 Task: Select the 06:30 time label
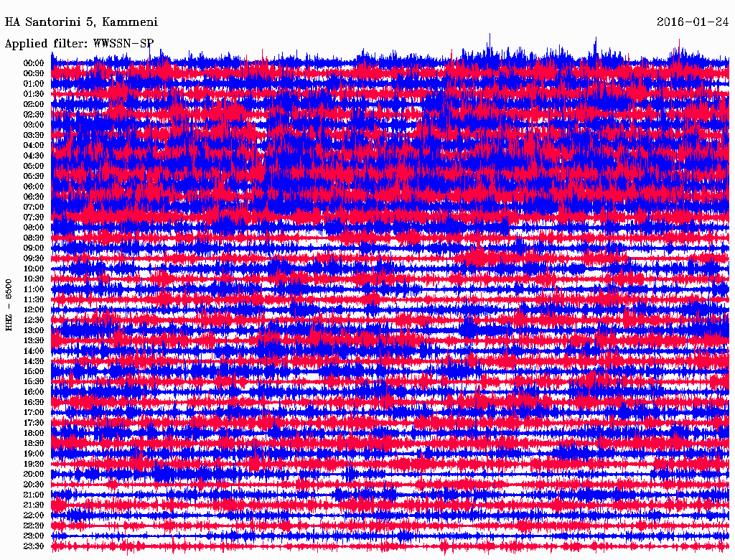(x=33, y=197)
